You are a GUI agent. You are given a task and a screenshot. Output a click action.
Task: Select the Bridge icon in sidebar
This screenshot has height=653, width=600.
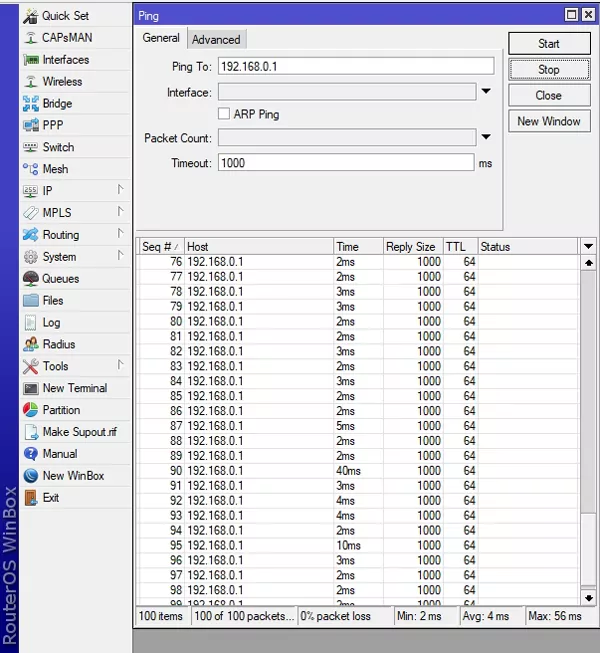31,103
